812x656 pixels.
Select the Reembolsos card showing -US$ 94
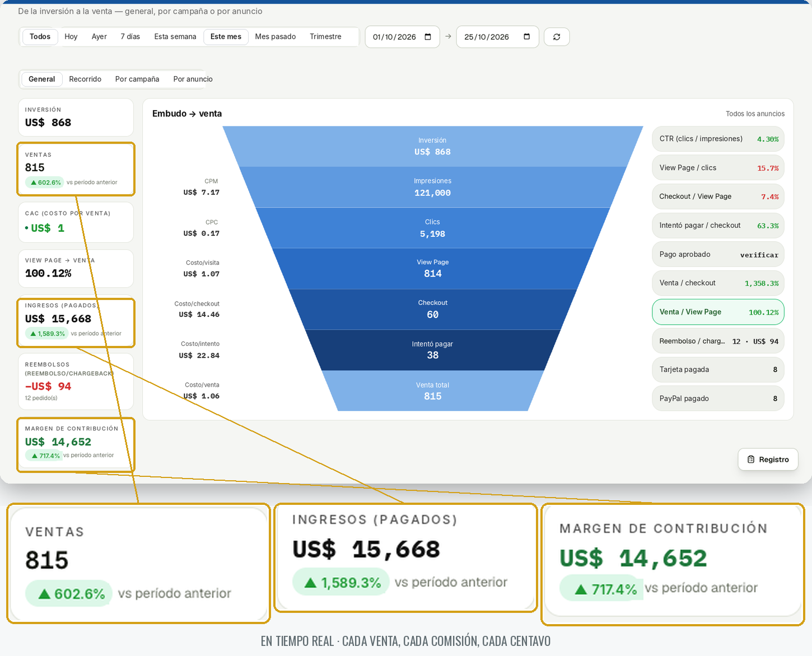pos(76,381)
